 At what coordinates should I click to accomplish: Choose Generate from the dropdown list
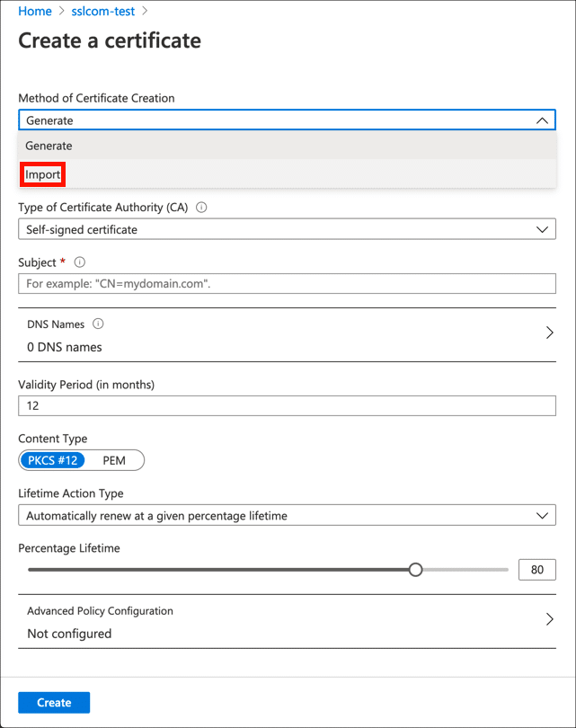point(49,146)
